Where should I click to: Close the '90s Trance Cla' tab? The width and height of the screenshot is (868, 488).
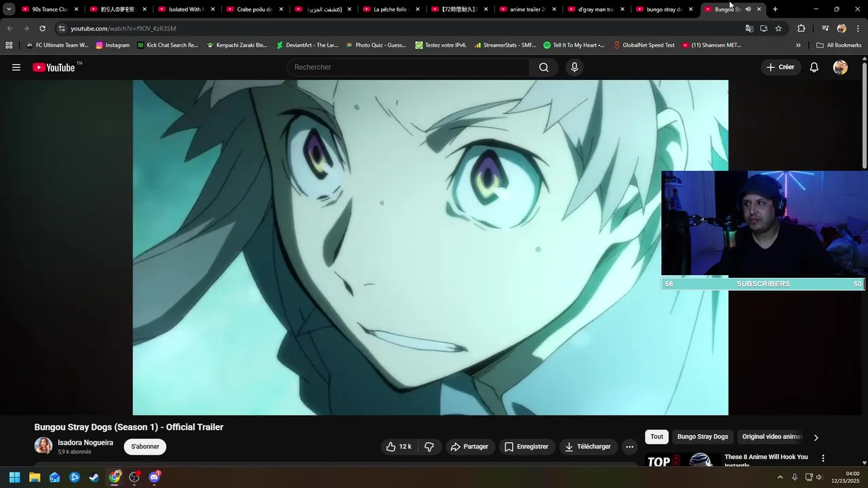tap(76, 9)
